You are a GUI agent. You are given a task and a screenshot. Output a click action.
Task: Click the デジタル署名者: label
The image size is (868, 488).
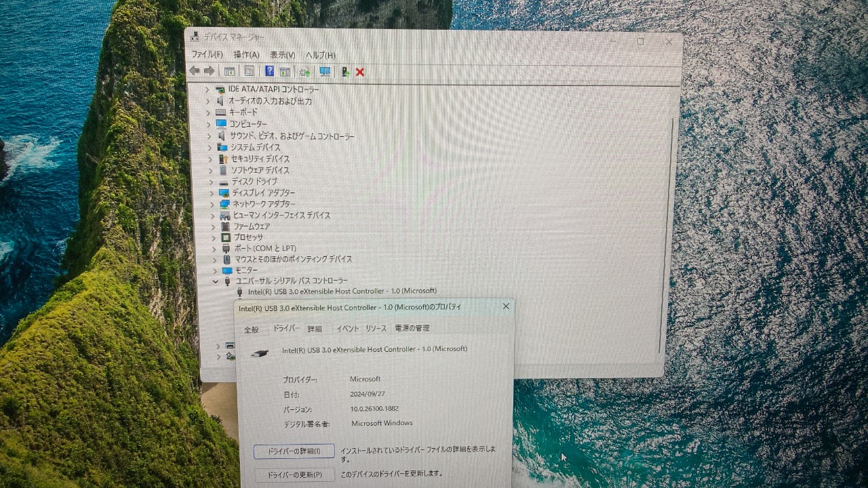pos(307,424)
